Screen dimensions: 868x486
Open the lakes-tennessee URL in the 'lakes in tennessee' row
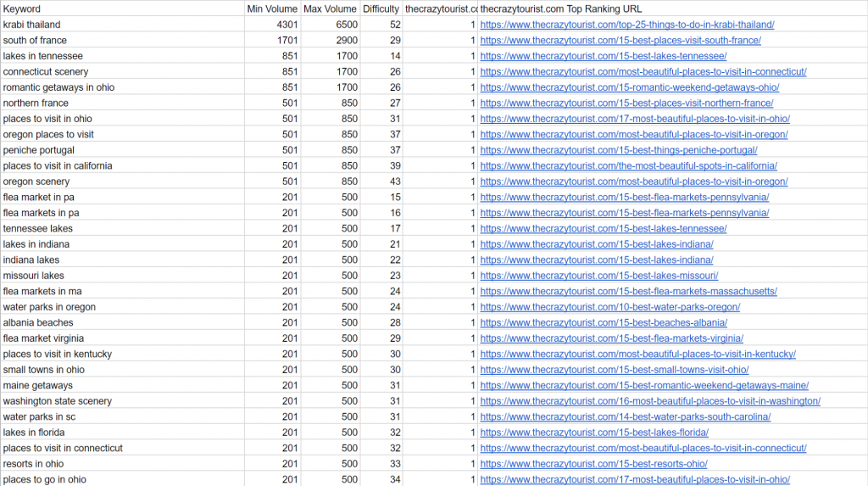pyautogui.click(x=604, y=56)
